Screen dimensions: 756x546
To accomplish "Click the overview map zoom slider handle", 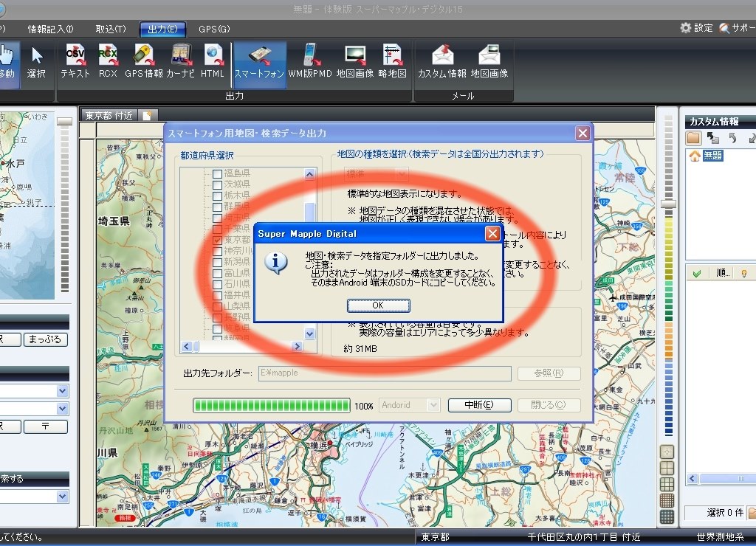I will pyautogui.click(x=64, y=122).
